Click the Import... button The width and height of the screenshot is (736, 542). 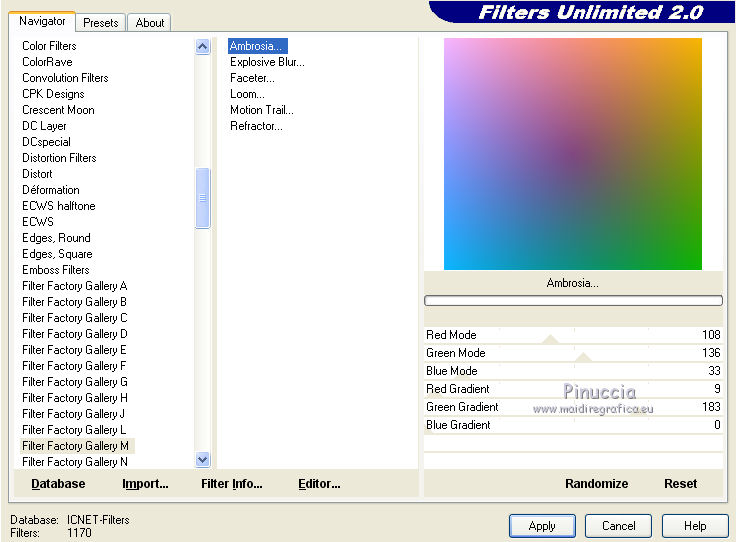click(x=145, y=484)
